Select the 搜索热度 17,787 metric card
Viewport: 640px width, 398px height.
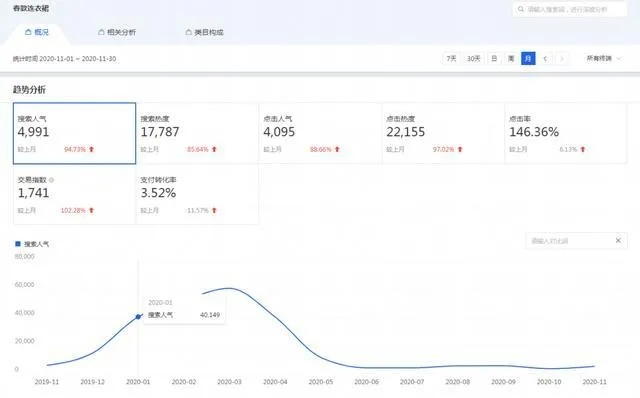(198, 133)
